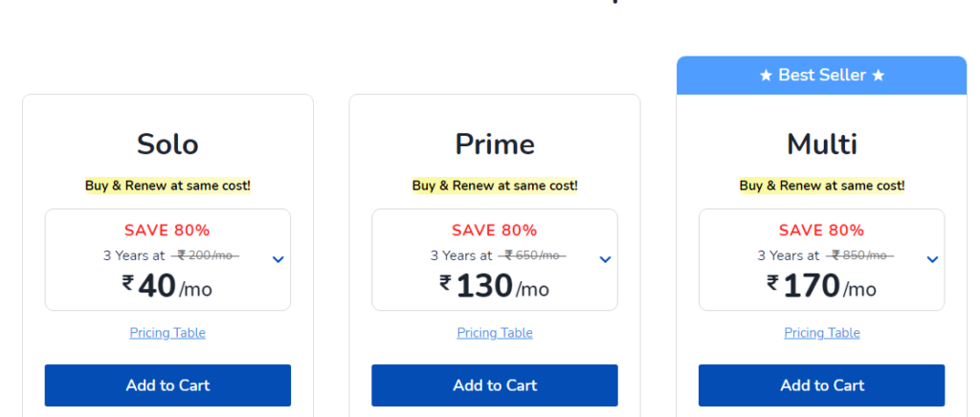The image size is (980, 417).
Task: Add the Multi plan to cart
Action: (x=822, y=385)
